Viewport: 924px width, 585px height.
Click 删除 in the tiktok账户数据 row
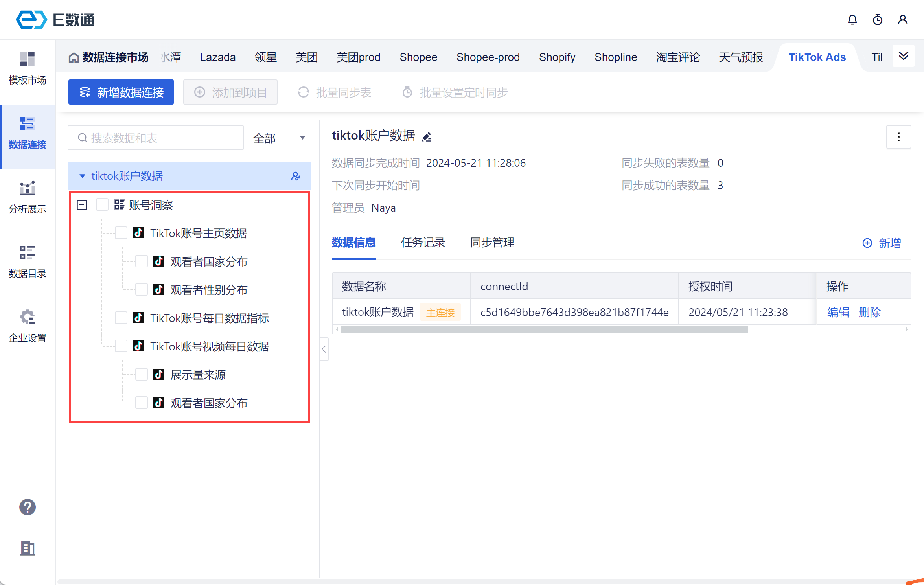869,312
